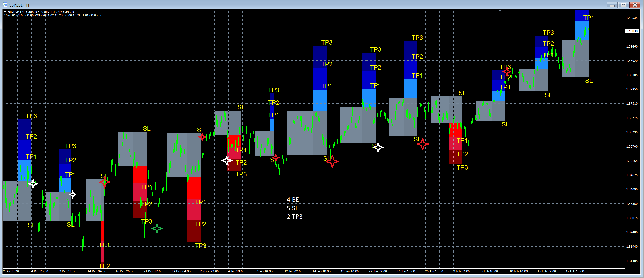Select the '2 TP3' text annotation
The width and height of the screenshot is (644, 278).
tap(295, 216)
